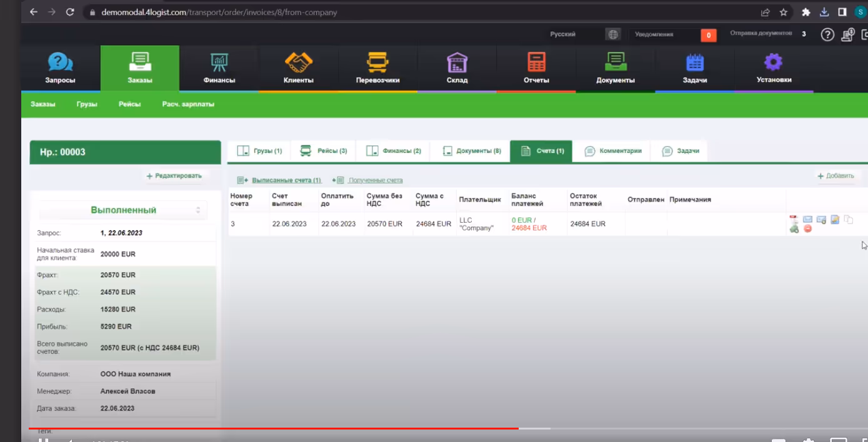The width and height of the screenshot is (868, 442).
Task: Download invoice 3 as PDF
Action: click(794, 219)
